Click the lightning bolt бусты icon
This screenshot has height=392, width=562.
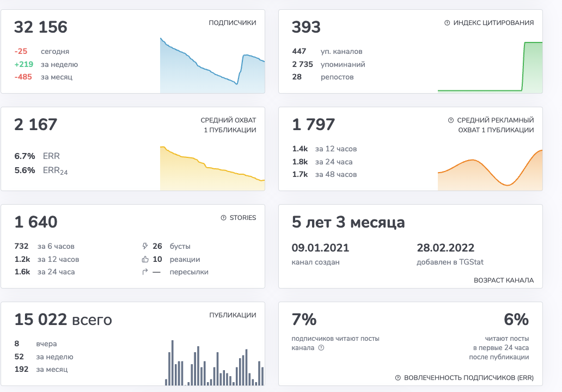pyautogui.click(x=145, y=246)
